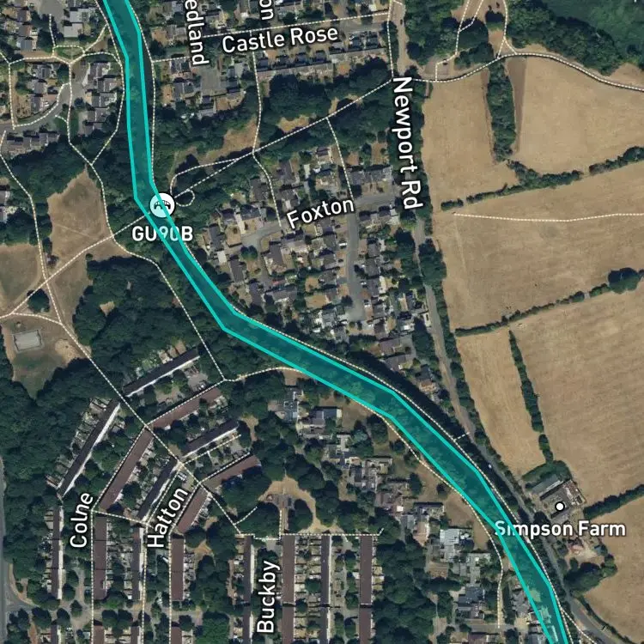Click the Hatton street label
Screen dimensions: 644x644
(x=167, y=518)
